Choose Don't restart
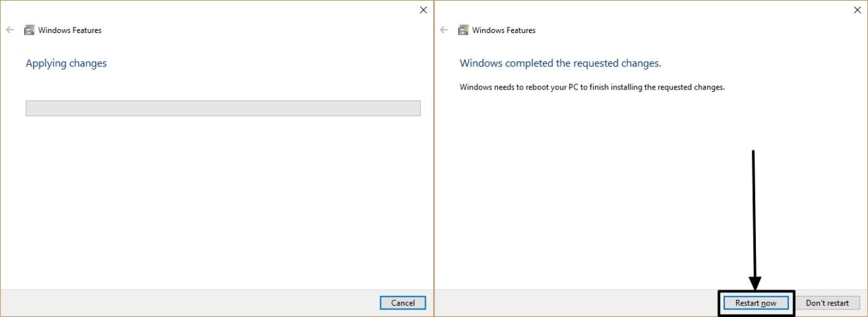The height and width of the screenshot is (317, 868). point(827,303)
